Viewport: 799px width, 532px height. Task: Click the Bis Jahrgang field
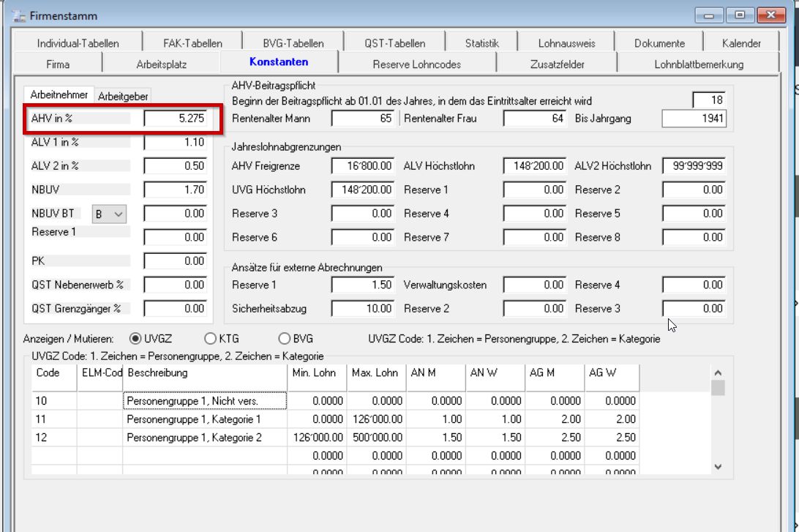(694, 119)
